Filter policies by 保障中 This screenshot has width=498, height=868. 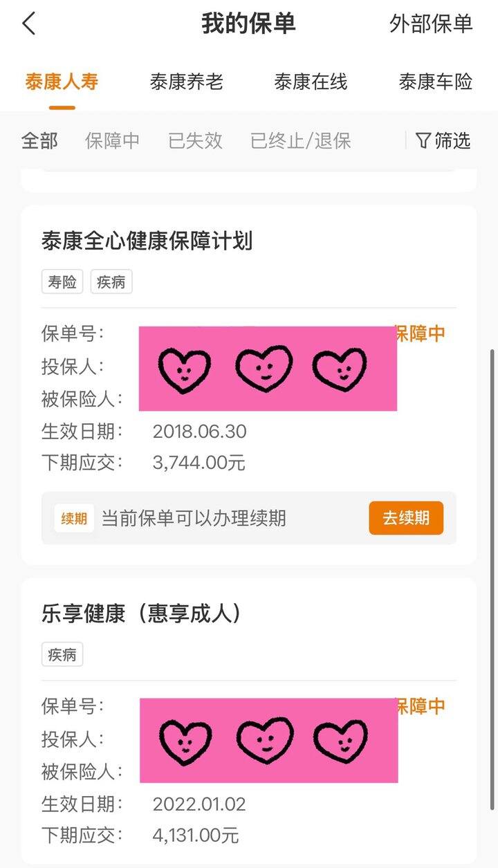113,141
